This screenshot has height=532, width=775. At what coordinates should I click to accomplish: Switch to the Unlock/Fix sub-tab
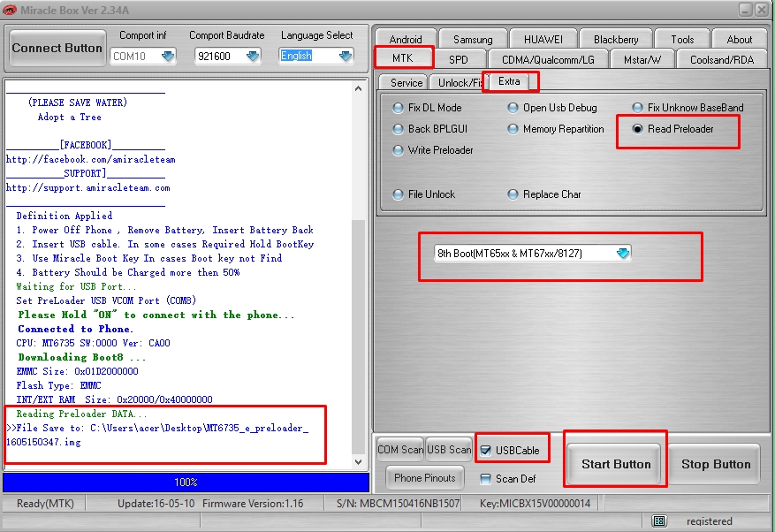tap(458, 82)
